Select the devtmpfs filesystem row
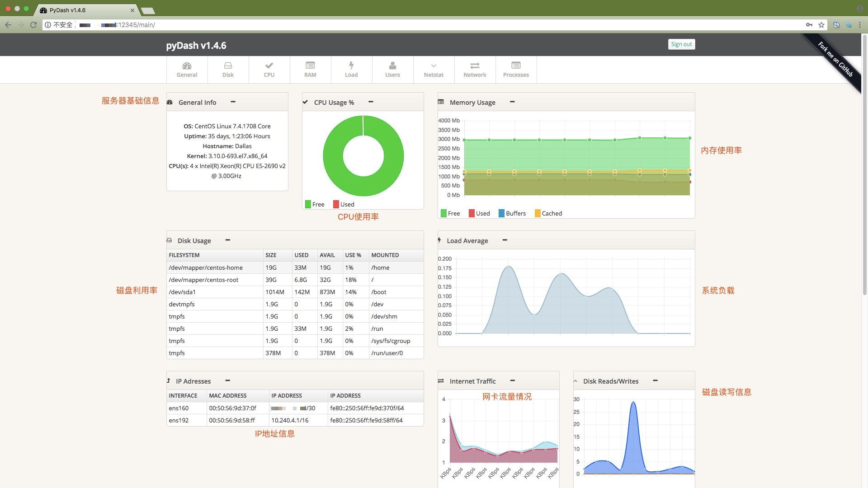This screenshot has width=868, height=488. pyautogui.click(x=295, y=304)
